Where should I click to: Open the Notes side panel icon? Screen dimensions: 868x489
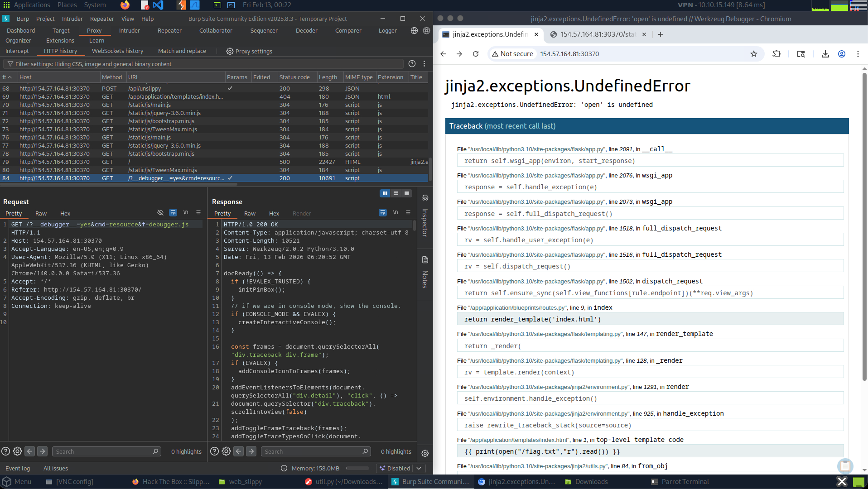[x=425, y=260]
